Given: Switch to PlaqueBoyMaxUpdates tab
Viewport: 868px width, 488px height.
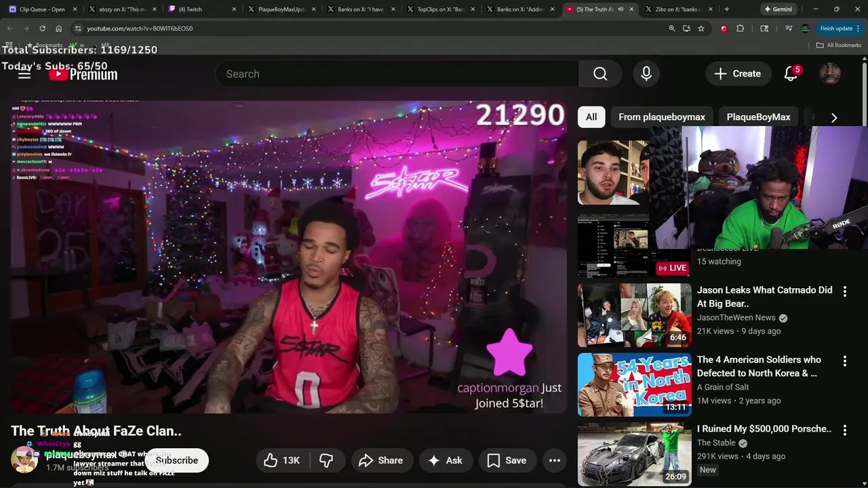Looking at the screenshot, I should pos(281,9).
